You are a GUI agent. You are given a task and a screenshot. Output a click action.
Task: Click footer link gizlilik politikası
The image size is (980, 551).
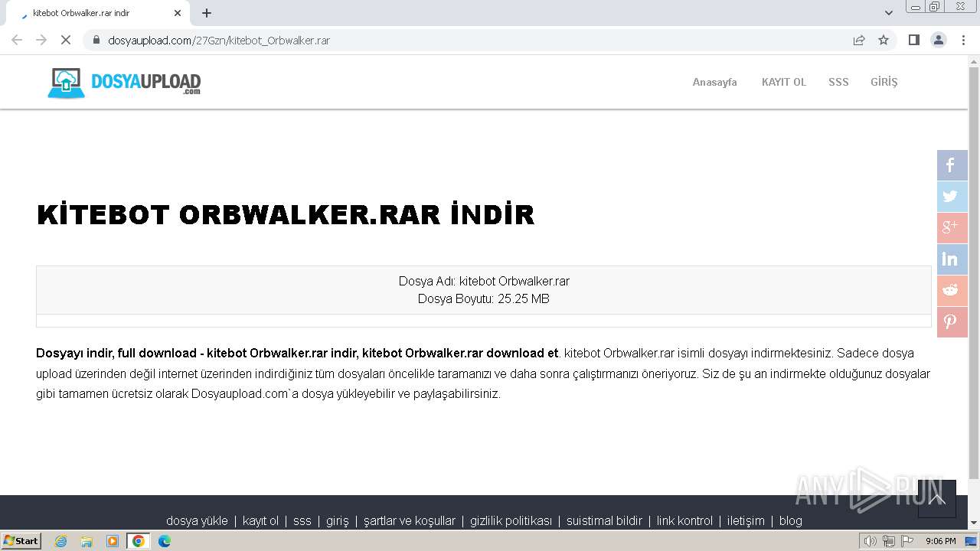pyautogui.click(x=511, y=520)
